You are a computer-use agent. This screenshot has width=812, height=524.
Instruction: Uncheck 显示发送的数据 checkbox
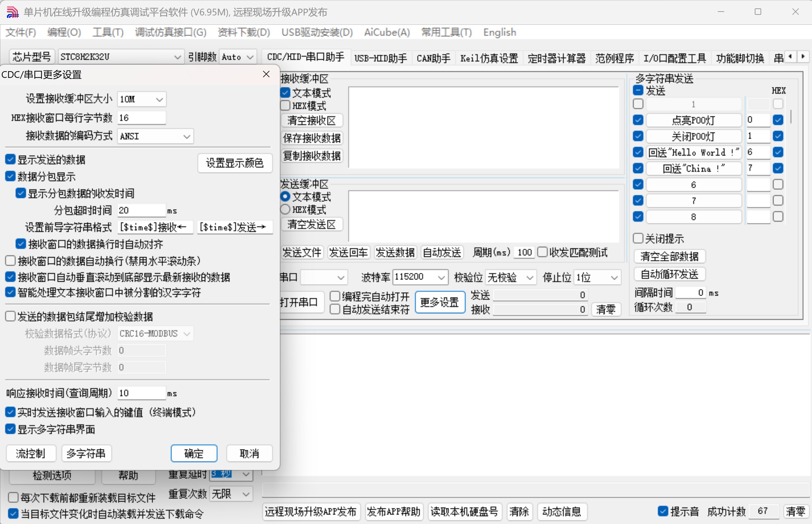(11, 159)
